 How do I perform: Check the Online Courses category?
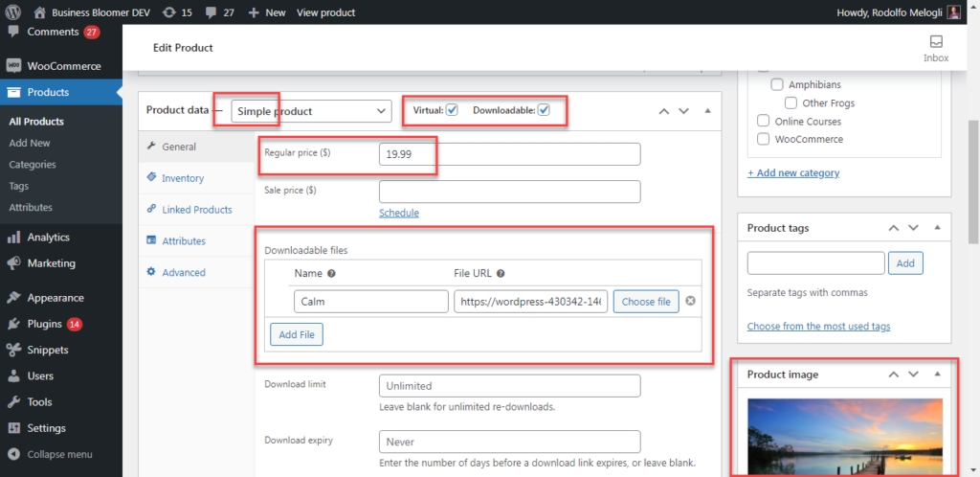point(763,122)
